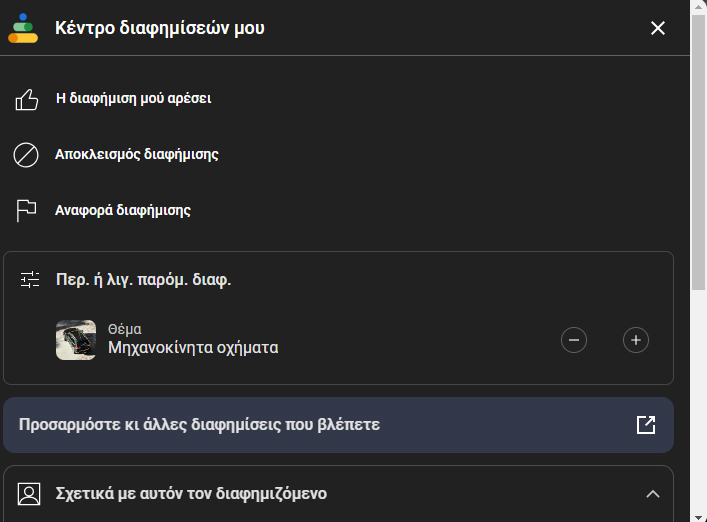Click the vertical scrollbar thumb
Screen dimensions: 707x522
click(698, 152)
